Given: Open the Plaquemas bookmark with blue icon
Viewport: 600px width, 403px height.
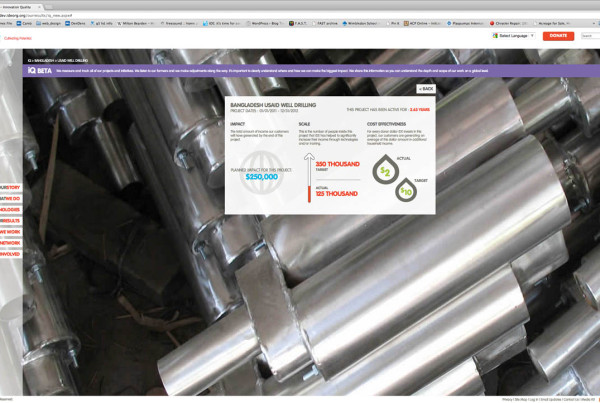Looking at the screenshot, I should 465,23.
